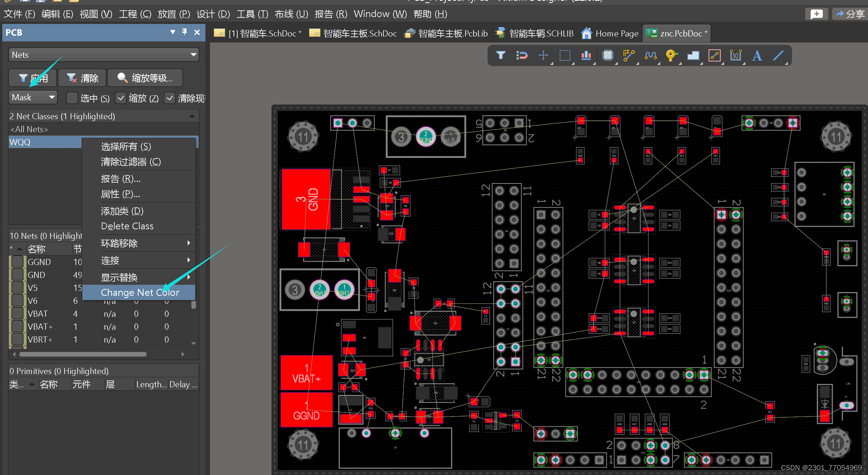Open the snap options magnet icon
The width and height of the screenshot is (868, 475).
[x=522, y=55]
